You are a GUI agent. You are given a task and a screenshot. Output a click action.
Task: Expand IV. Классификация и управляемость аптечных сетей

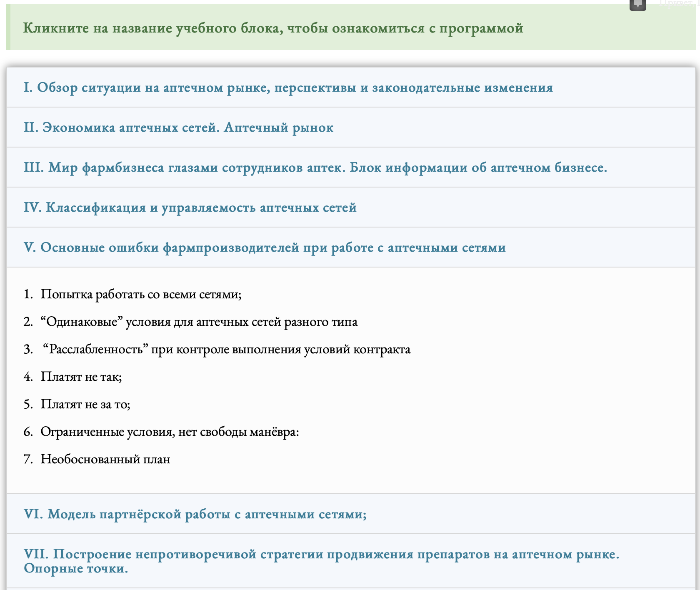[351, 207]
